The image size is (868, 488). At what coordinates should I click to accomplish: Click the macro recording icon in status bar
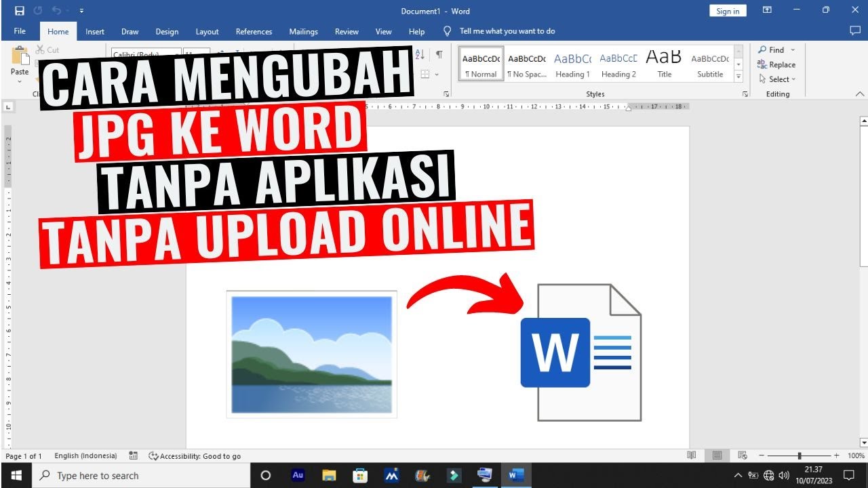(134, 456)
